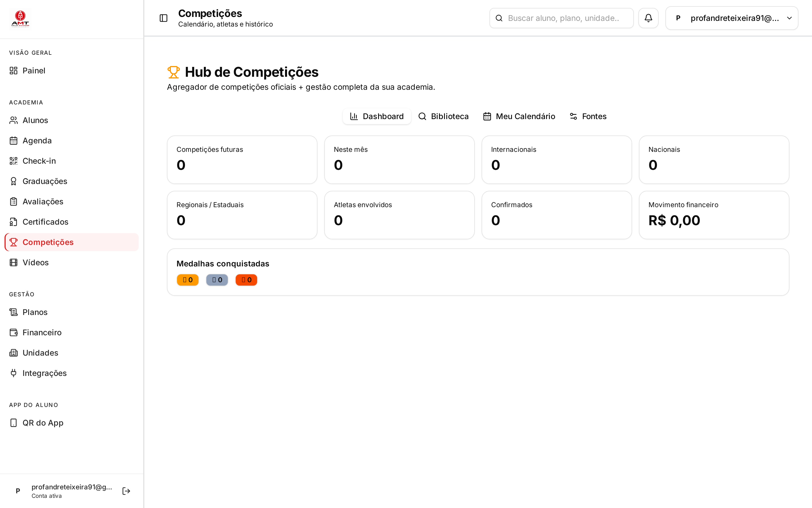
Task: Click the logout arrow icon
Action: 126,491
